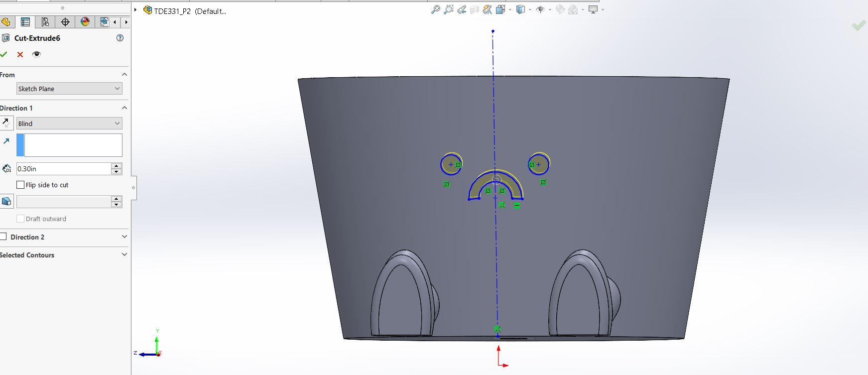868x375 pixels.
Task: Open the Hide/Show Items dropdown arrow
Action: 549,9
